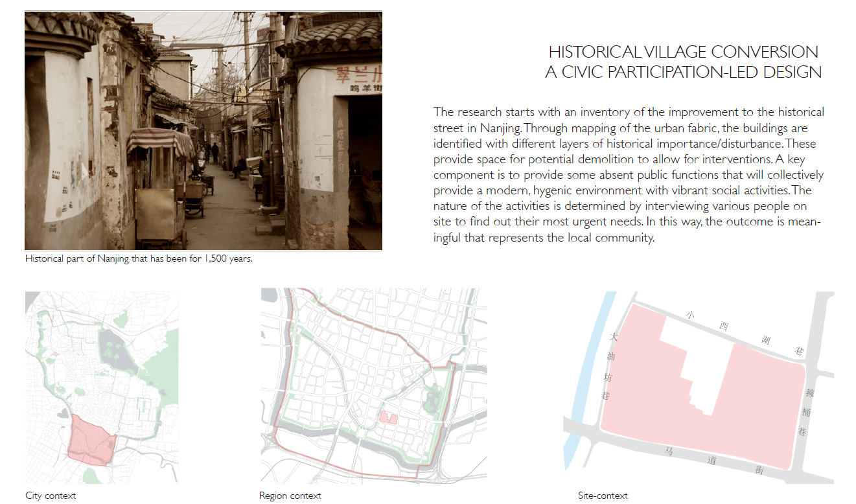Click the 马道街 street label on the bottom road
This screenshot has width=856, height=504.
713,461
